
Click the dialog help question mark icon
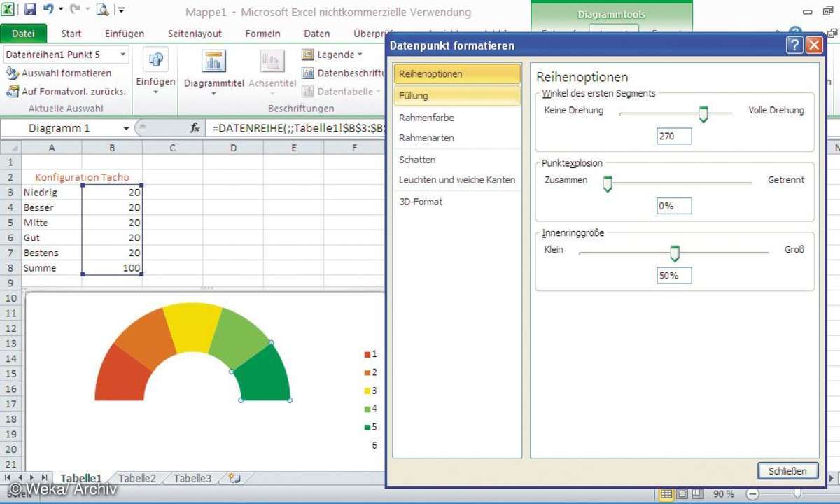coord(794,45)
